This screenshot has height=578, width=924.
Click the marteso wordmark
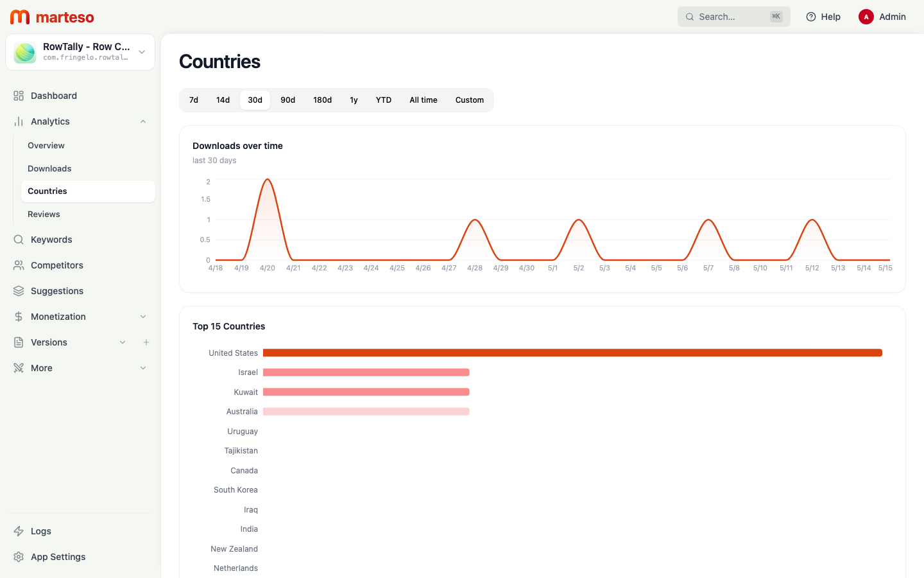pyautogui.click(x=65, y=17)
